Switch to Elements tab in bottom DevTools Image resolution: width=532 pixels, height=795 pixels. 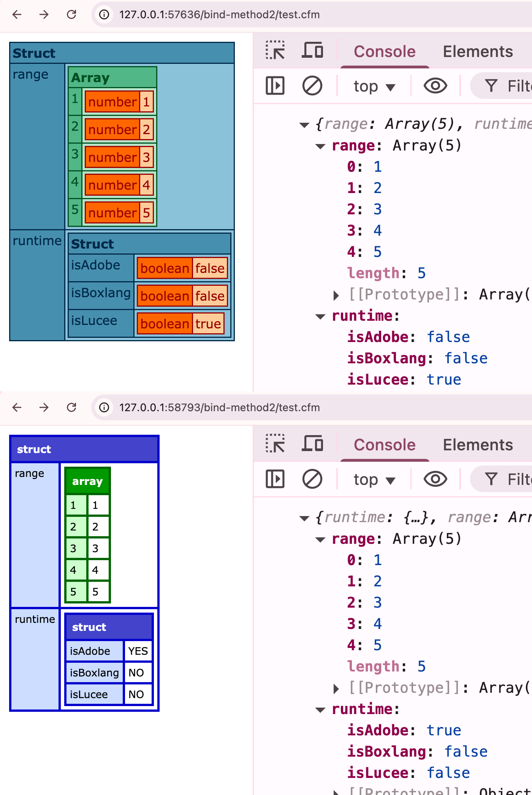(478, 445)
